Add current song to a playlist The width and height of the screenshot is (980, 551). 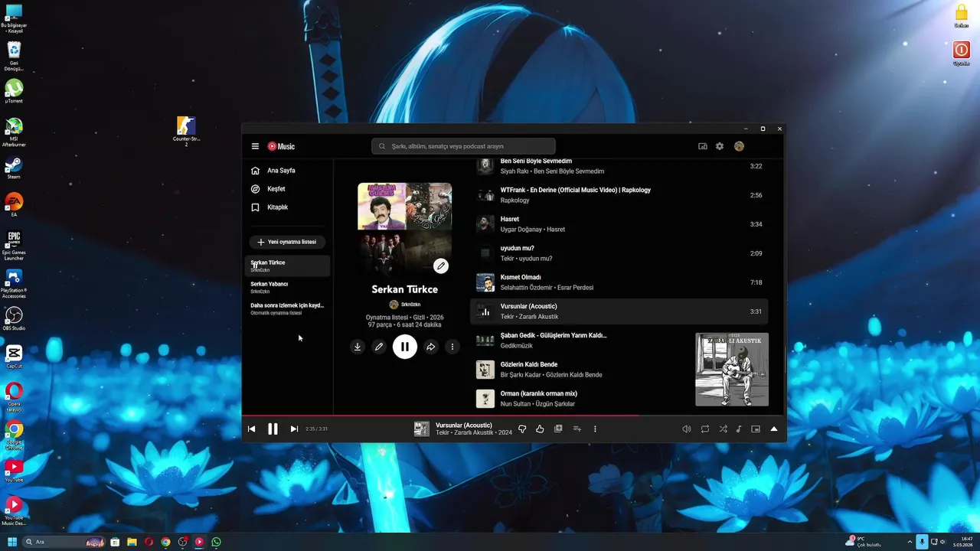[x=577, y=429]
